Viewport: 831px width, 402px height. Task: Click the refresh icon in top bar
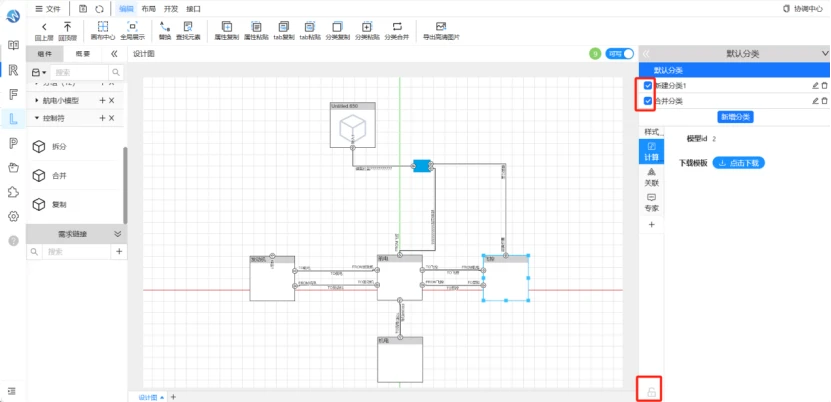point(99,8)
